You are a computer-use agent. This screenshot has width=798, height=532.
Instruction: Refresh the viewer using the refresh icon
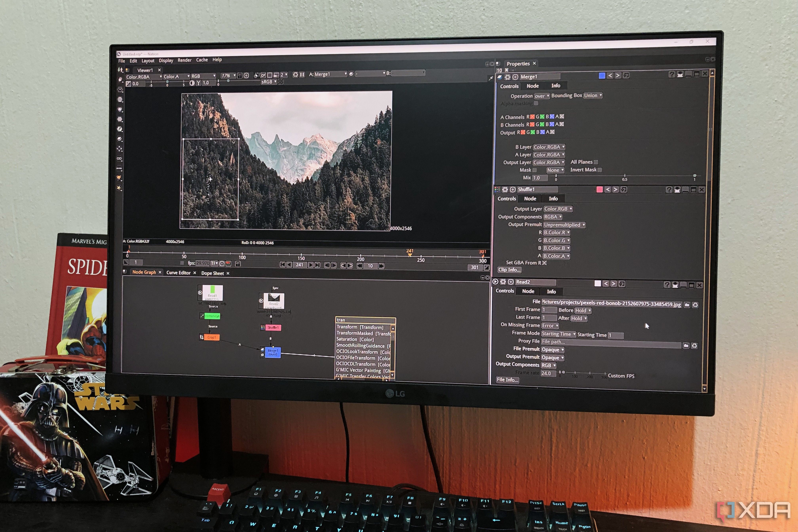pyautogui.click(x=296, y=75)
